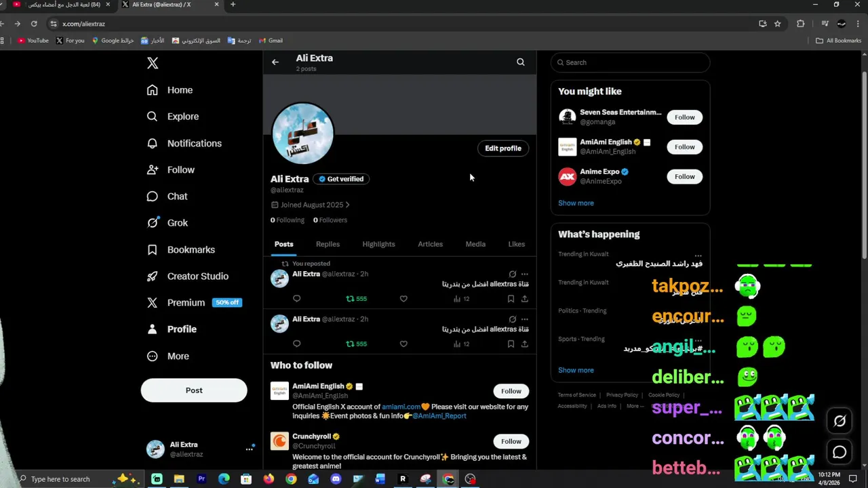Switch to the Highlights tab
Screen dimensions: 868x488
click(378, 244)
